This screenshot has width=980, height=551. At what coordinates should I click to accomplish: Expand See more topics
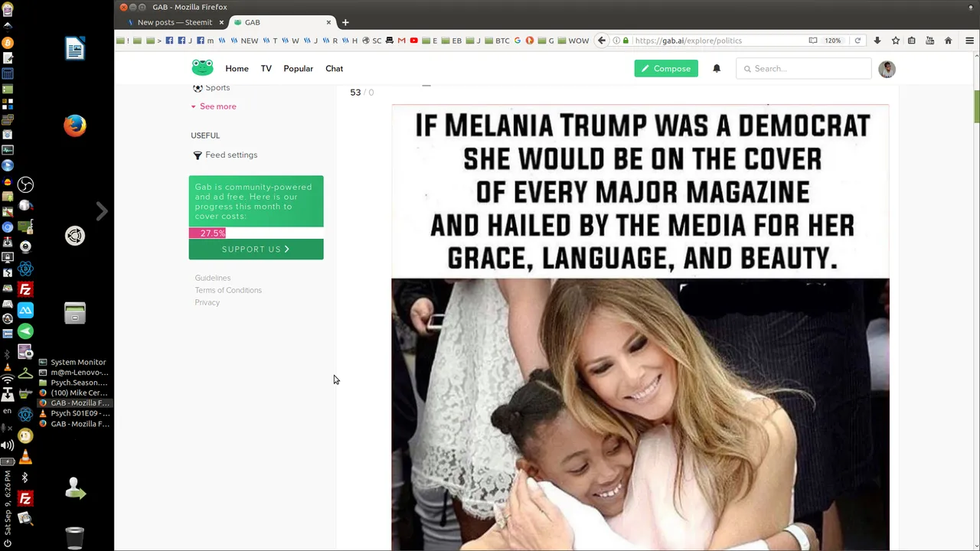(x=214, y=106)
